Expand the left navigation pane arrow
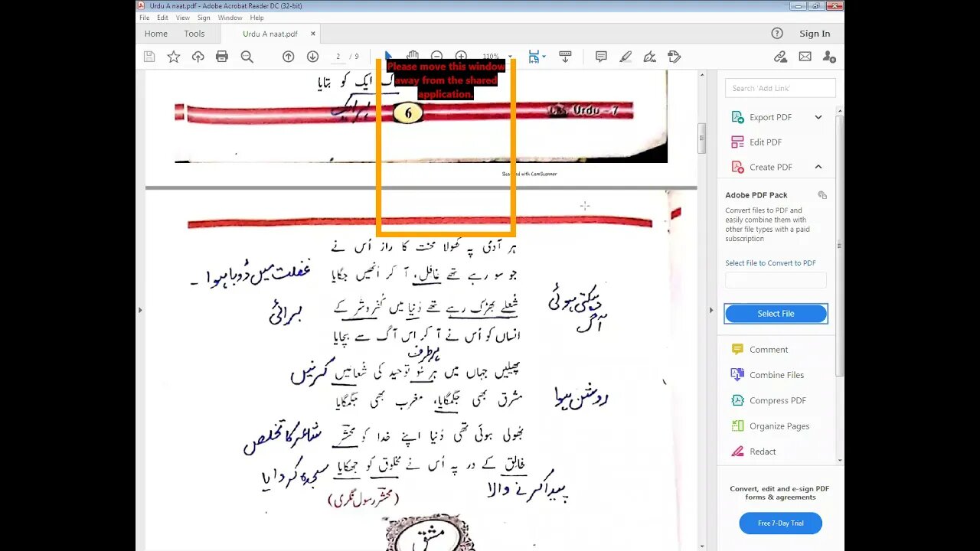This screenshot has height=551, width=980. tap(139, 310)
